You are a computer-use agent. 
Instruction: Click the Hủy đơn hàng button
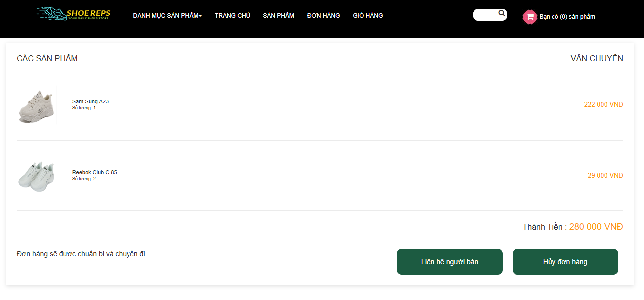[565, 262]
